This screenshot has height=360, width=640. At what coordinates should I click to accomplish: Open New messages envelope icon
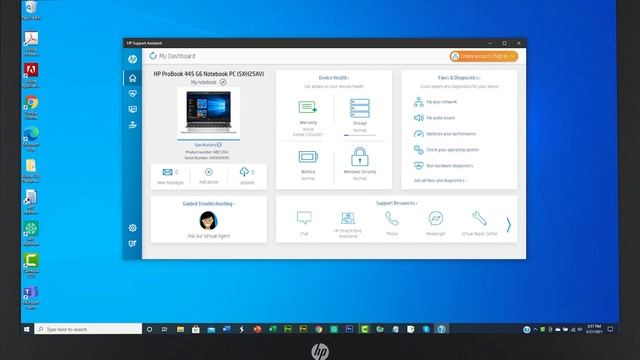[167, 172]
